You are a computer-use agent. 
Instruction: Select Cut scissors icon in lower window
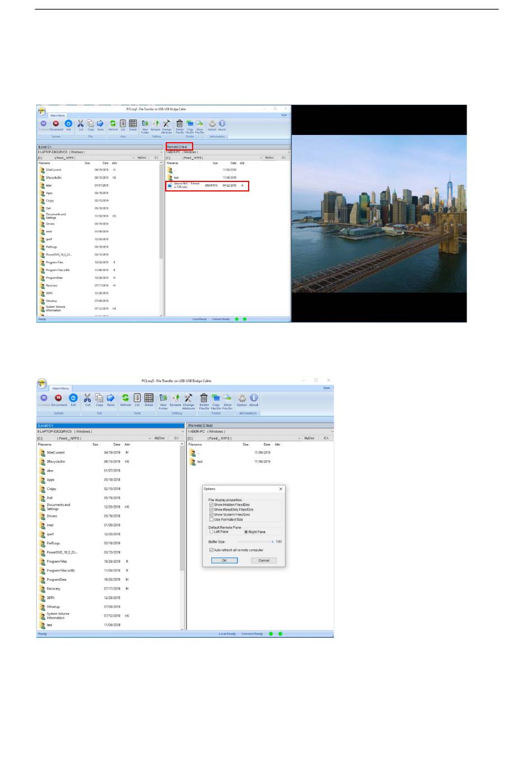87,398
